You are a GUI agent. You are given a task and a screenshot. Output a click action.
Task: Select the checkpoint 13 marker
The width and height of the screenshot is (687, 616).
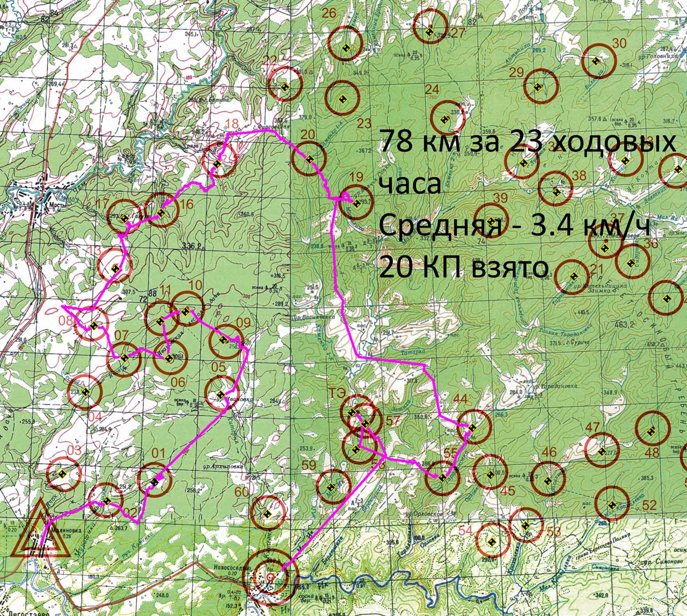tap(115, 268)
